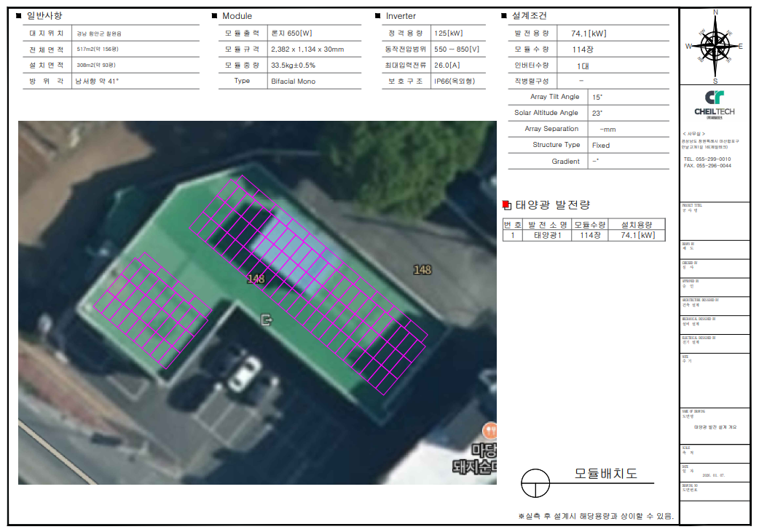Click the Array Tilt Angle 15° value
The width and height of the screenshot is (759, 532).
[597, 97]
